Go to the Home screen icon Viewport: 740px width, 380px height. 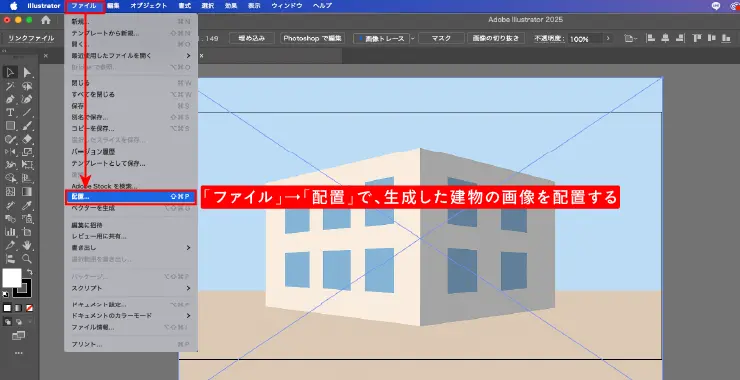(x=46, y=20)
